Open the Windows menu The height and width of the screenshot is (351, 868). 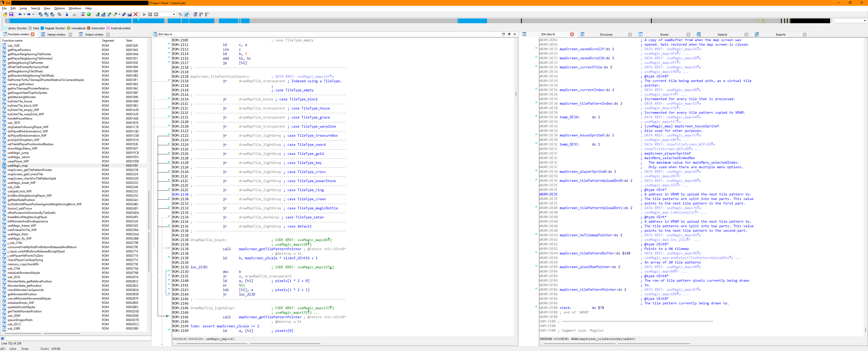(75, 8)
